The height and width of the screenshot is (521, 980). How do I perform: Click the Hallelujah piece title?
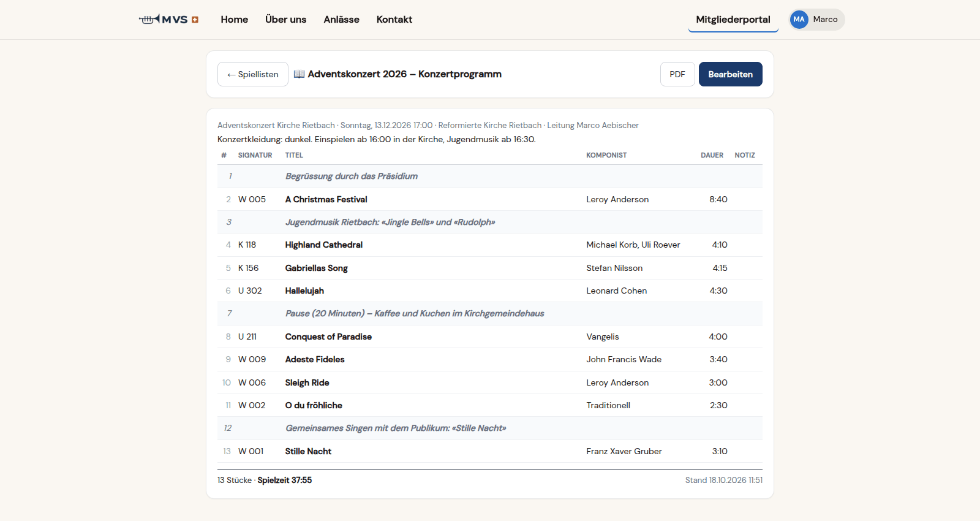[304, 291]
